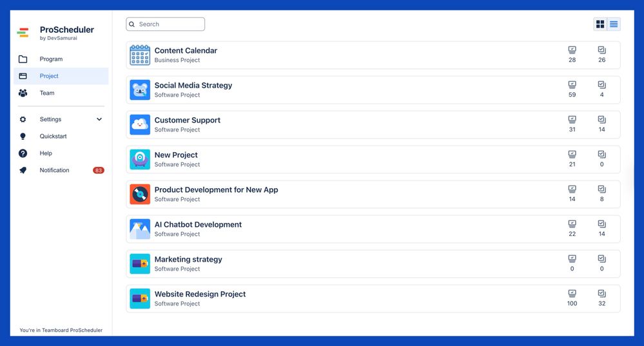Open the Social Media Strategy project title
The height and width of the screenshot is (346, 644).
(193, 85)
